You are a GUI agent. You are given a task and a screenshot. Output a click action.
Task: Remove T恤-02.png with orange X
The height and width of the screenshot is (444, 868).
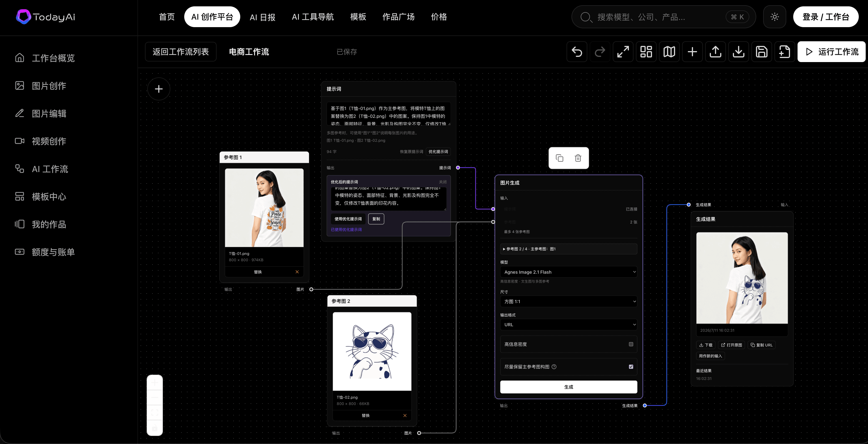[x=405, y=415]
